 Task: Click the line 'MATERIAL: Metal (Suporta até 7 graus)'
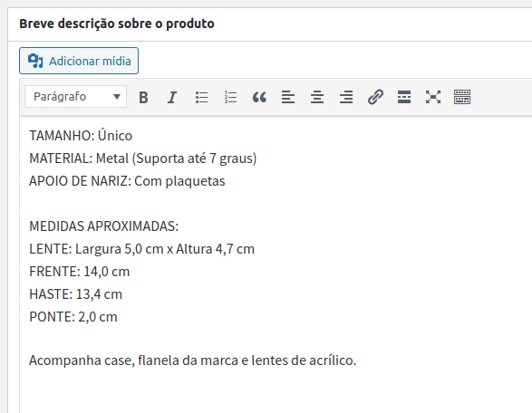click(143, 158)
